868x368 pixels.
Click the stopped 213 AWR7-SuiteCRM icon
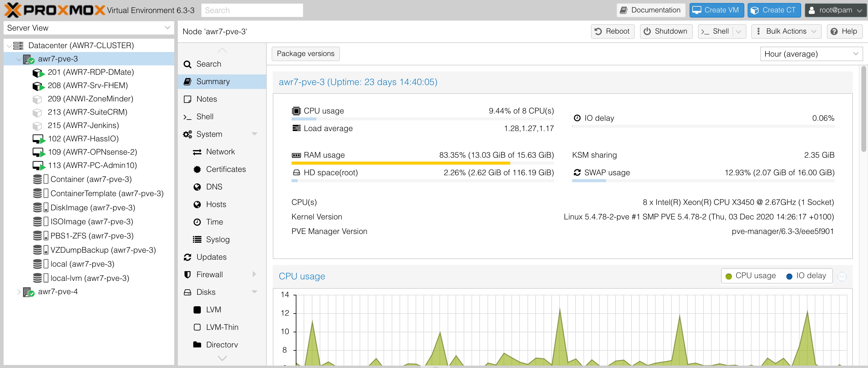click(37, 112)
